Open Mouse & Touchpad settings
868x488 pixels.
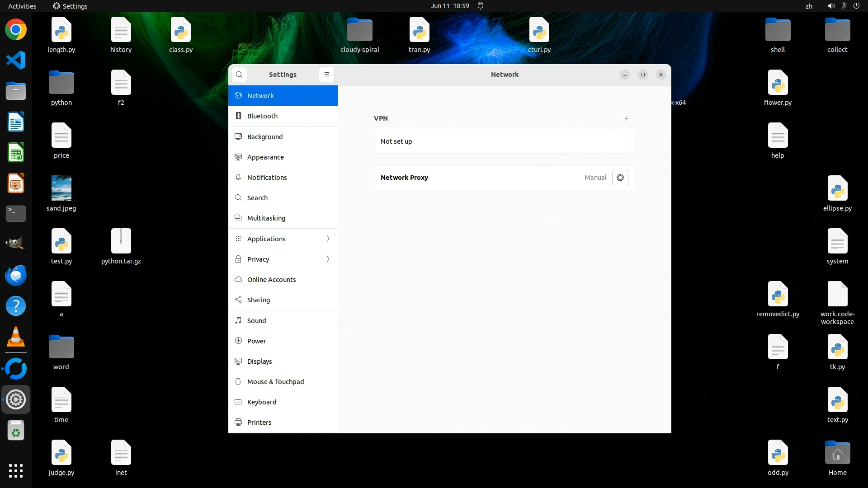[275, 382]
